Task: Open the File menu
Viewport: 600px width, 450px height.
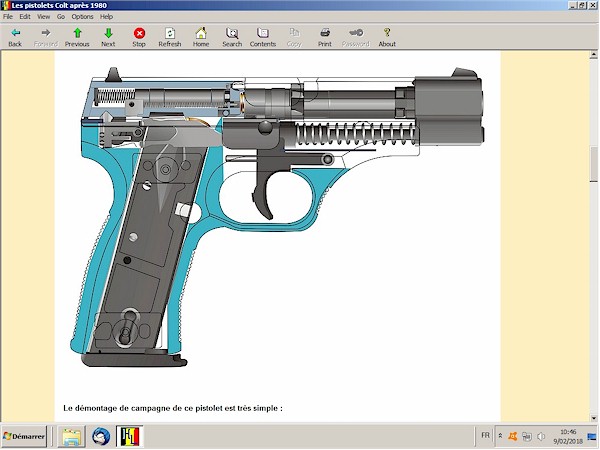Action: point(9,17)
